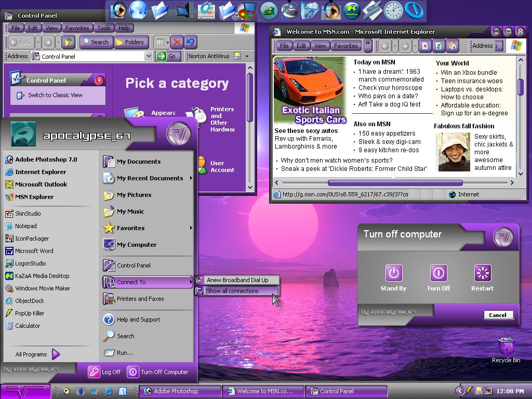The image size is (532, 399).
Task: Launch the clock icon in the top dock
Action: click(393, 10)
